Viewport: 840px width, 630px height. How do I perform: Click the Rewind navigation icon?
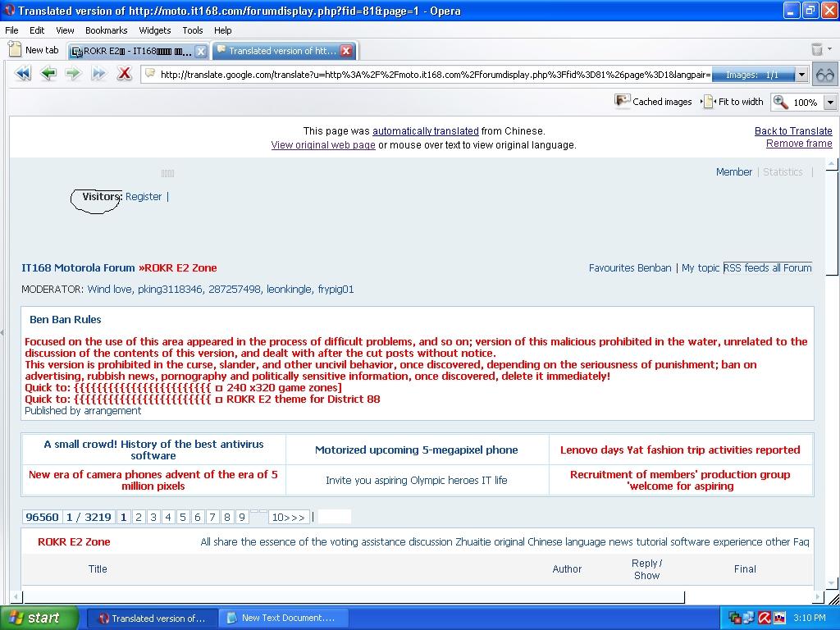(23, 73)
